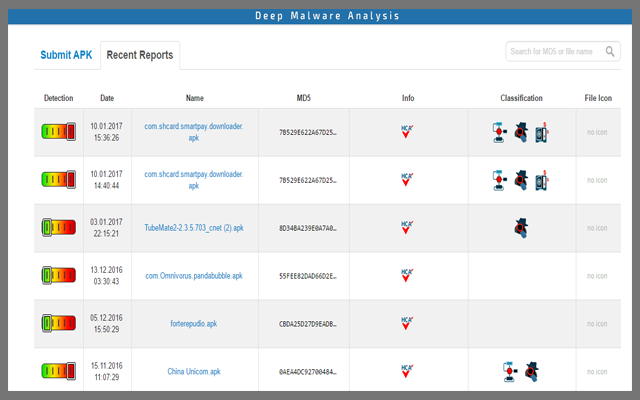
Task: Click the phone SMS classification icon in first row
Action: click(542, 132)
